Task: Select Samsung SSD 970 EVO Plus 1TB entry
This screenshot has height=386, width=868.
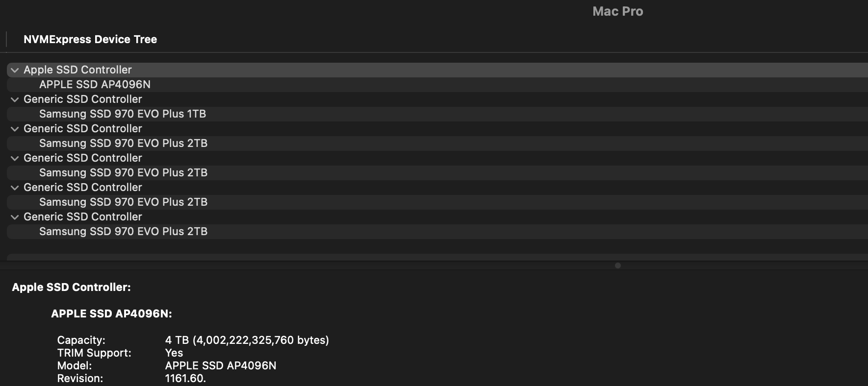Action: (437, 114)
